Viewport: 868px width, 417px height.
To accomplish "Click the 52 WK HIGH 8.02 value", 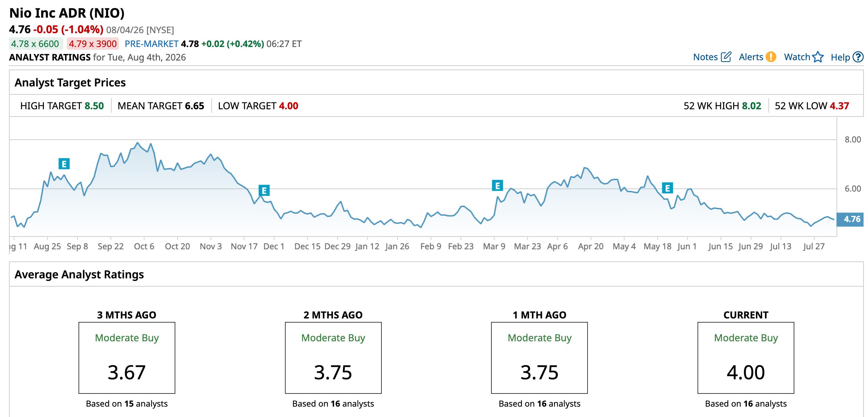I will 751,106.
